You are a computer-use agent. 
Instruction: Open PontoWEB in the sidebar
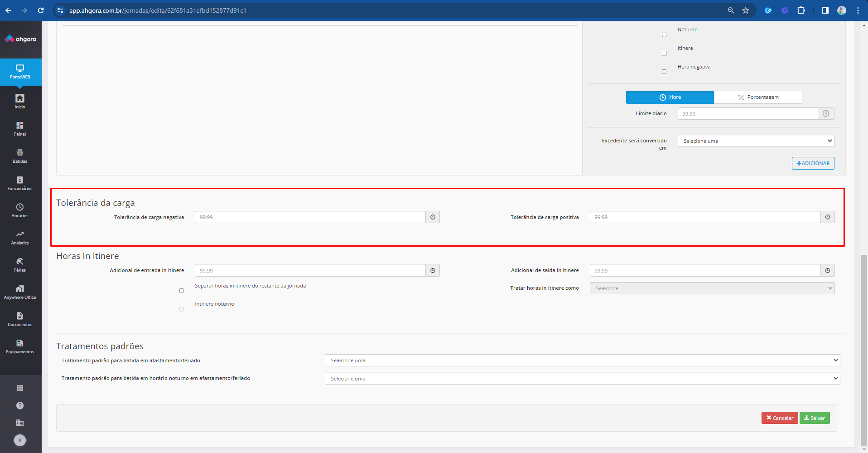(20, 72)
